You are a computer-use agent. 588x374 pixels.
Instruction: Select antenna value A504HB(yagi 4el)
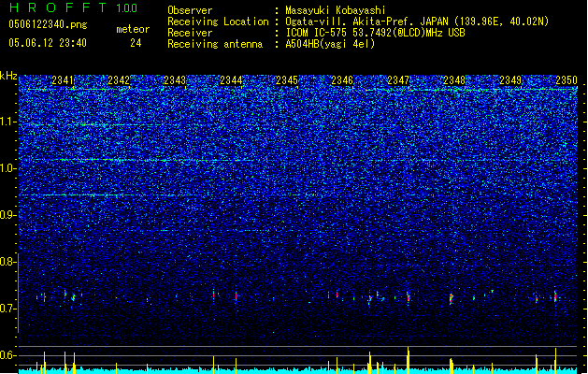(x=330, y=44)
